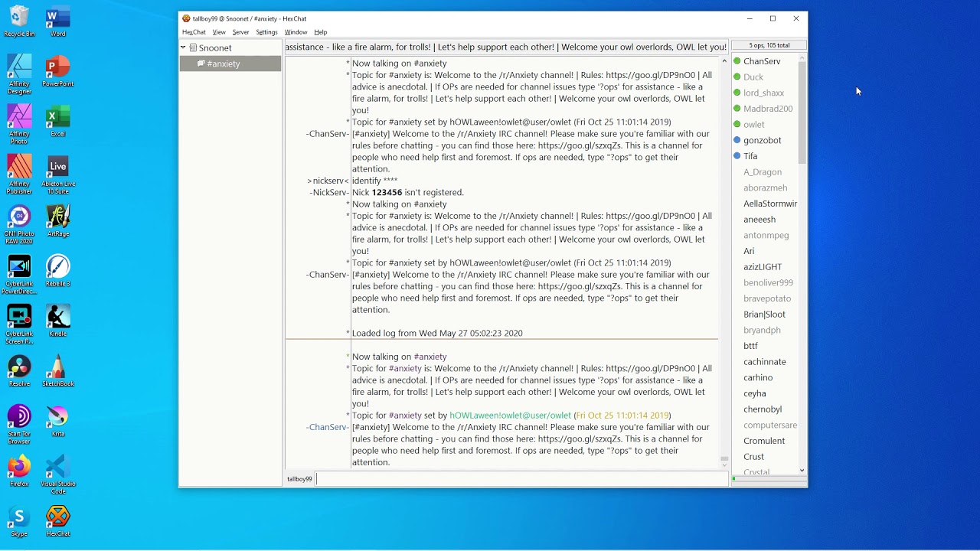980x551 pixels.
Task: Open the View menu
Action: click(219, 32)
